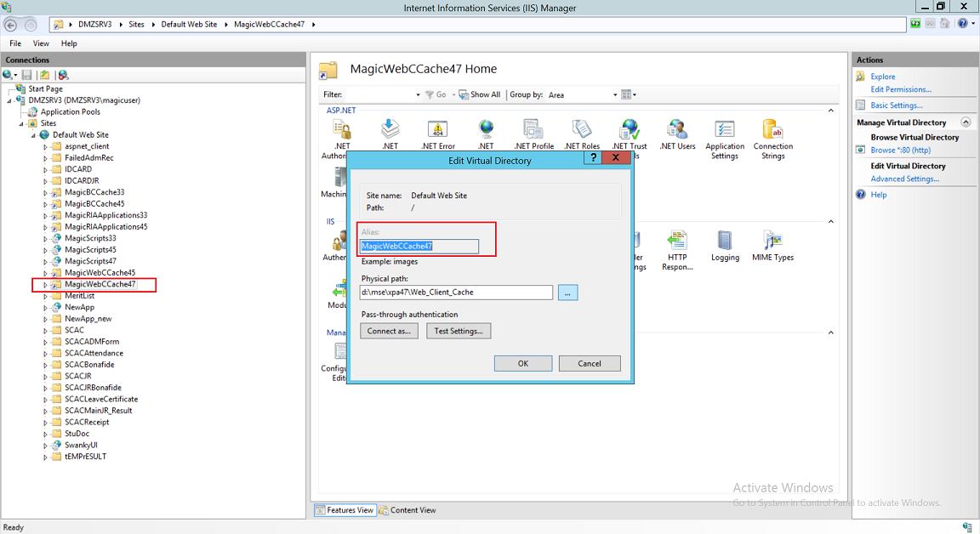980x534 pixels.
Task: Collapse the Default Web Site node
Action: [33, 135]
